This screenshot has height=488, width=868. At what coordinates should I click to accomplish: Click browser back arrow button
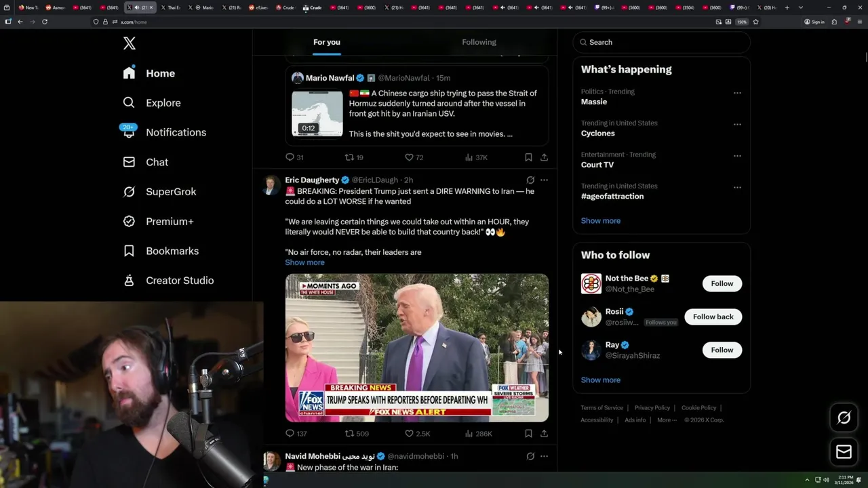click(x=20, y=22)
